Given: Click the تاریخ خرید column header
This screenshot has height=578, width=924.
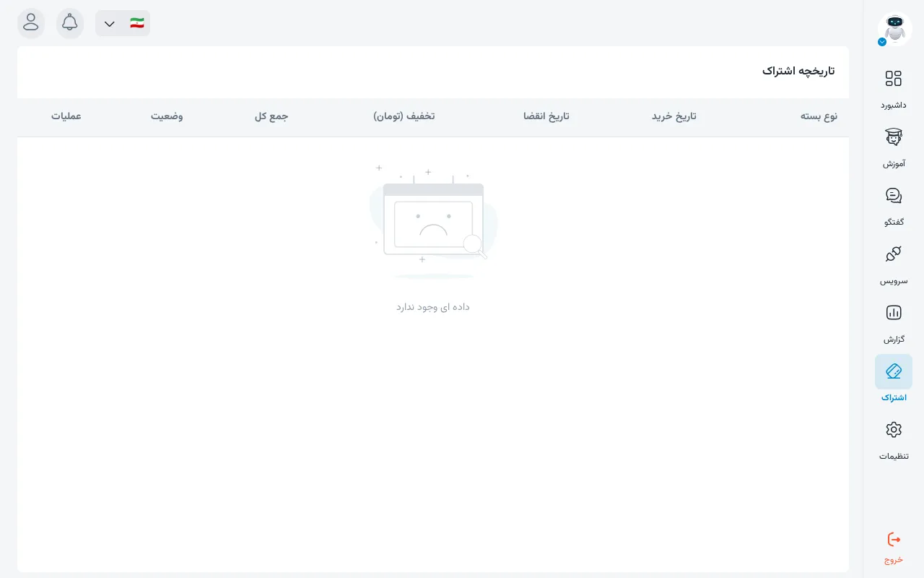Looking at the screenshot, I should 674,116.
